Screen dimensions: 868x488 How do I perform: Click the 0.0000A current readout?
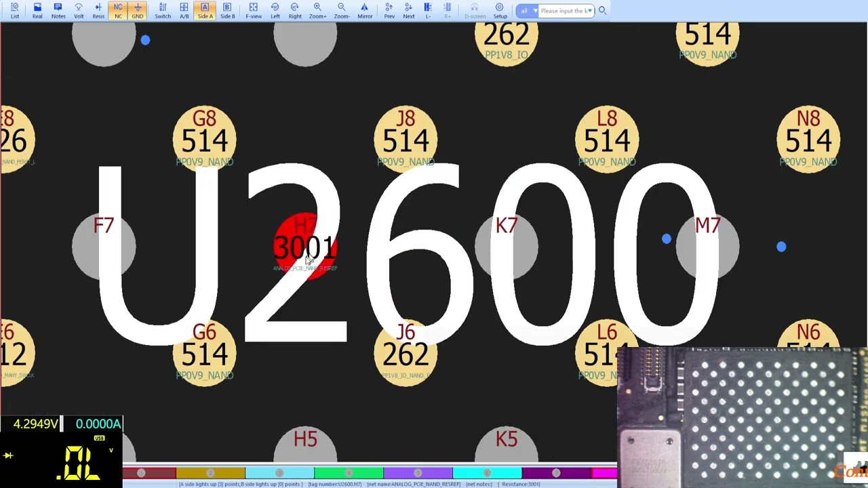pyautogui.click(x=98, y=424)
